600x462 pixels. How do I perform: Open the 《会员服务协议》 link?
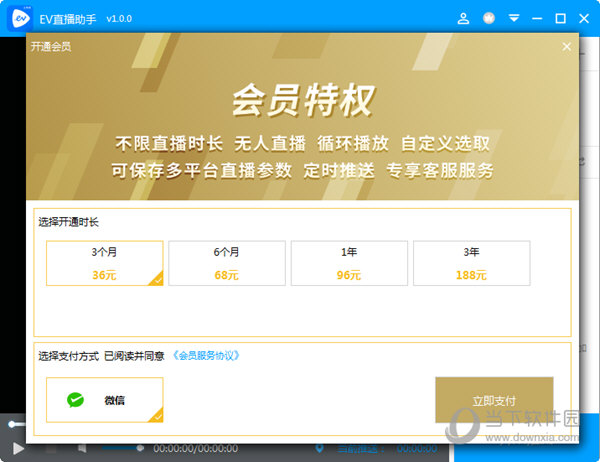206,356
